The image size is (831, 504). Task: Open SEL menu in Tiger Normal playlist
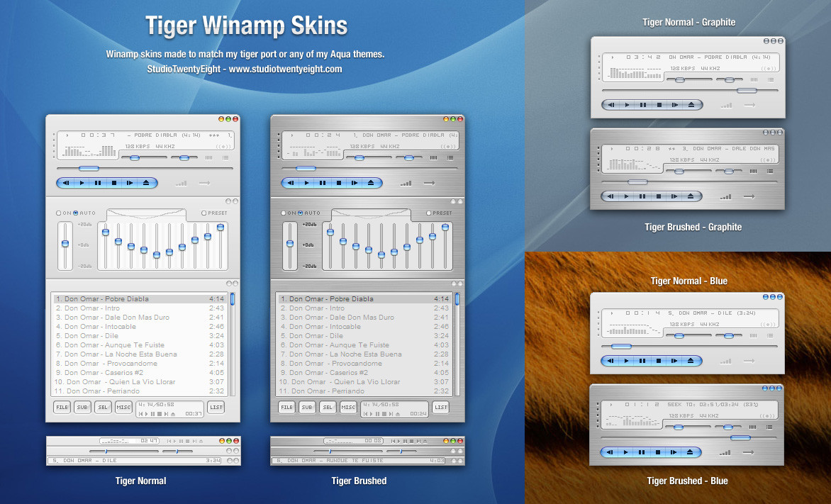coord(103,407)
